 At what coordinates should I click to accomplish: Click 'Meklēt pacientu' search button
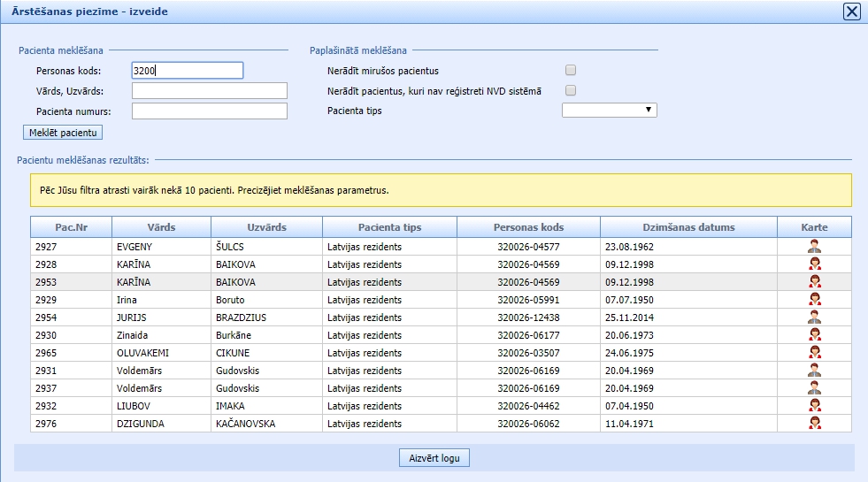coord(62,133)
